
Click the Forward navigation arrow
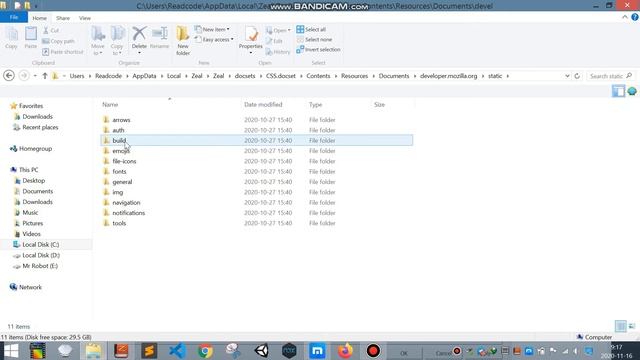point(24,76)
